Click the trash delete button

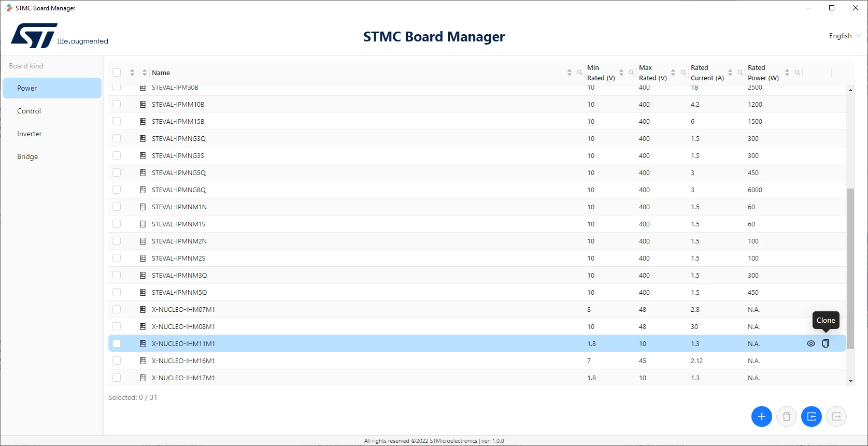coord(787,416)
